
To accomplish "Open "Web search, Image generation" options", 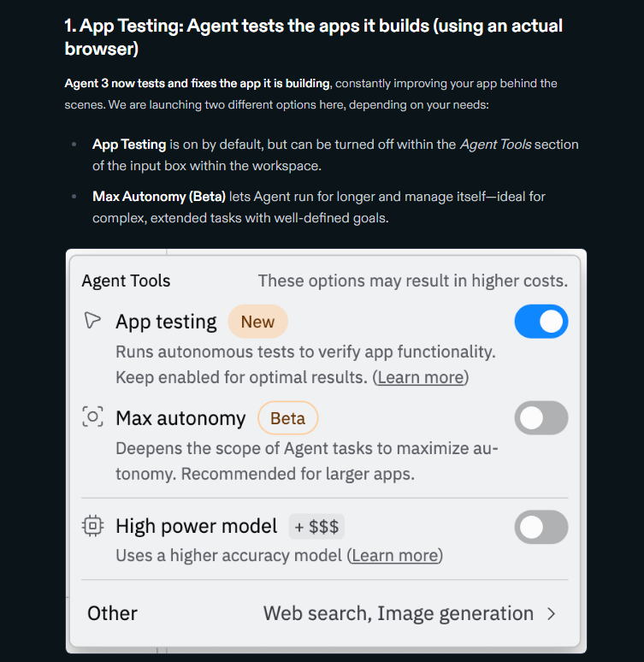I will tap(398, 613).
